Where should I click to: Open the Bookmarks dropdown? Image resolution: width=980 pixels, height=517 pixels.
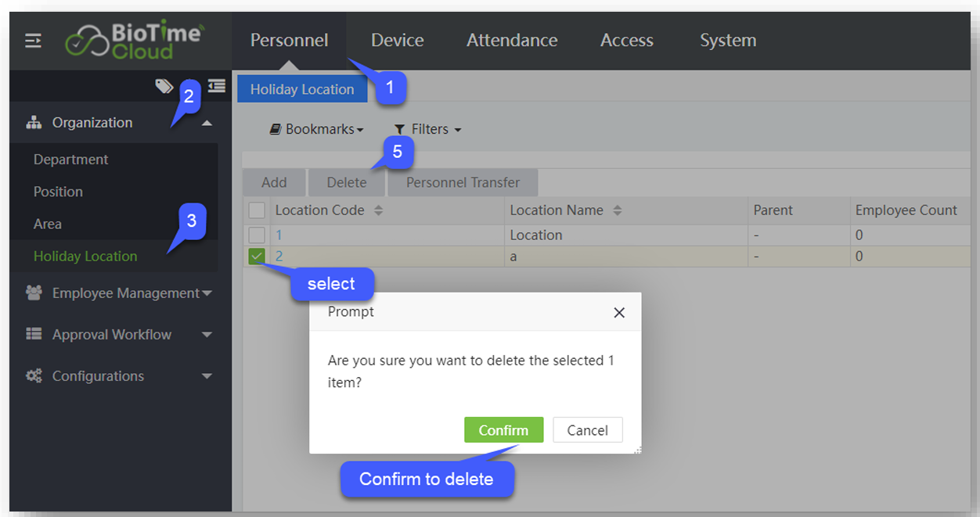(317, 129)
